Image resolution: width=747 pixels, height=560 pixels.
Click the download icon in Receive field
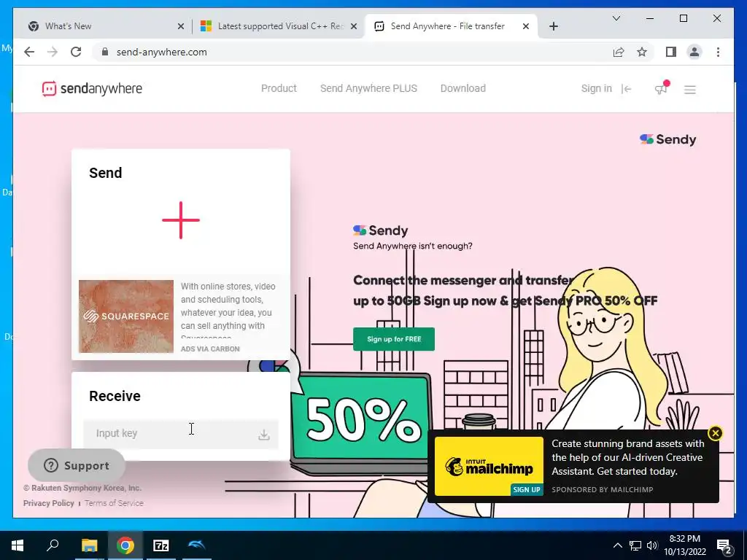click(x=264, y=435)
